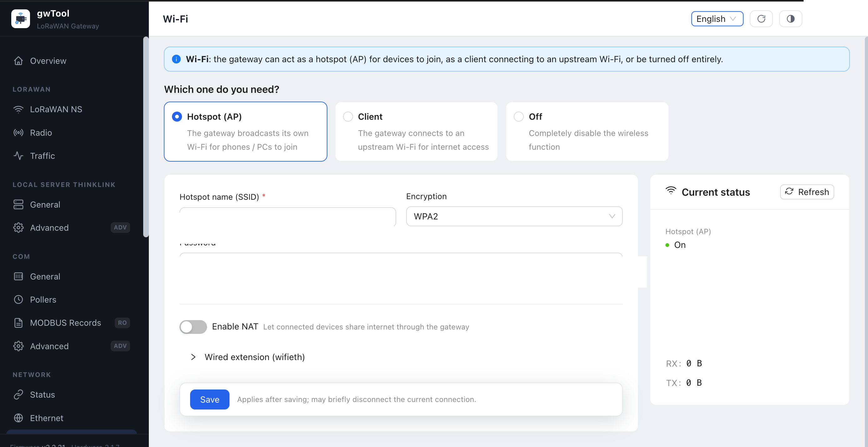Click the RX: 0 B value
This screenshot has height=447, width=868.
[694, 364]
